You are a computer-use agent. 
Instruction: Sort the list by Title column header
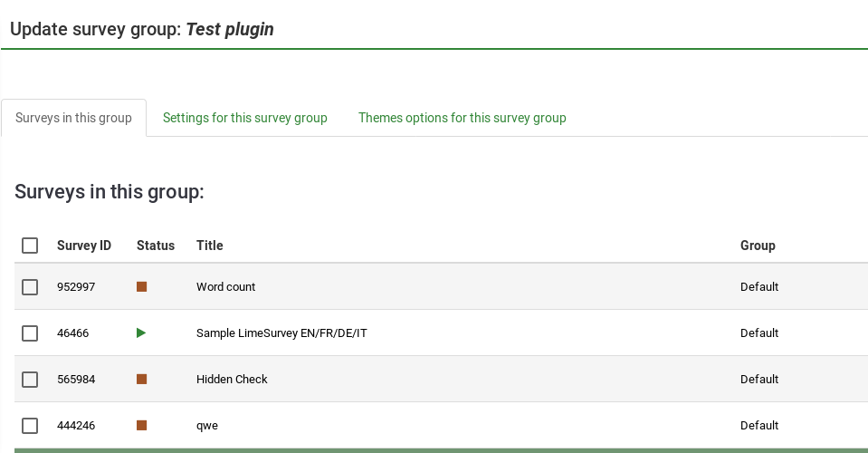209,246
